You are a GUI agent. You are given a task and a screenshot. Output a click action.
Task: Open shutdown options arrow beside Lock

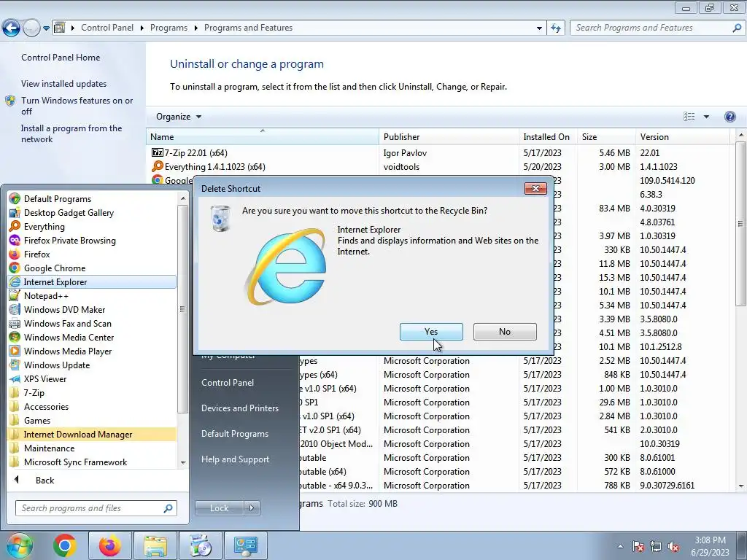[x=252, y=508]
